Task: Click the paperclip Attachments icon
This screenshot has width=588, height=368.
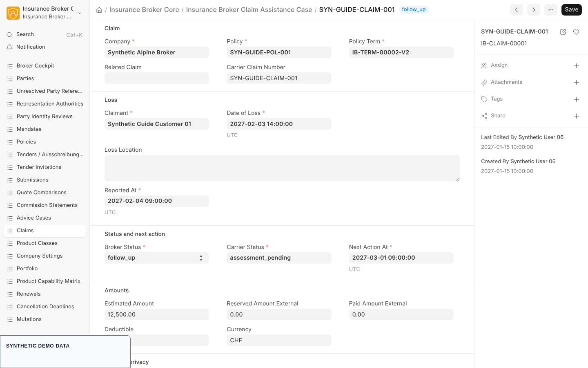Action: (484, 83)
